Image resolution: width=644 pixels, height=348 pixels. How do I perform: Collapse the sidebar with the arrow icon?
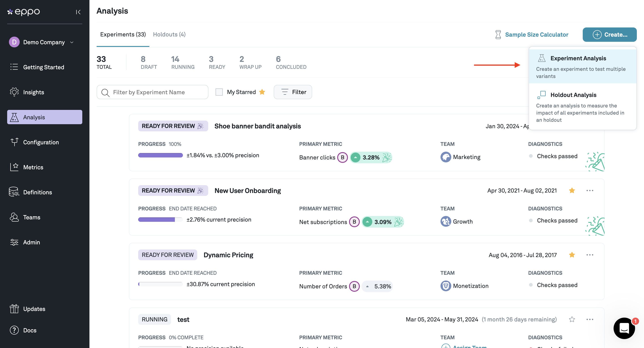tap(78, 12)
